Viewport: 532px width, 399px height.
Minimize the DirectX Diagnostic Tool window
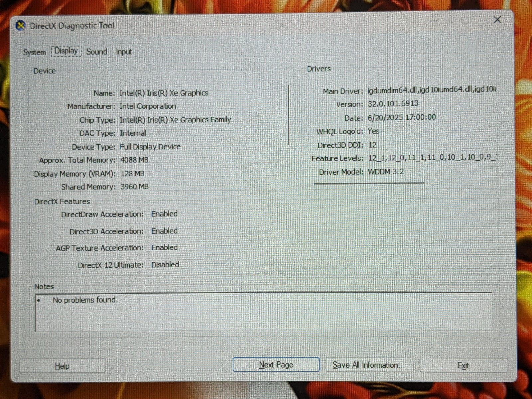(433, 21)
